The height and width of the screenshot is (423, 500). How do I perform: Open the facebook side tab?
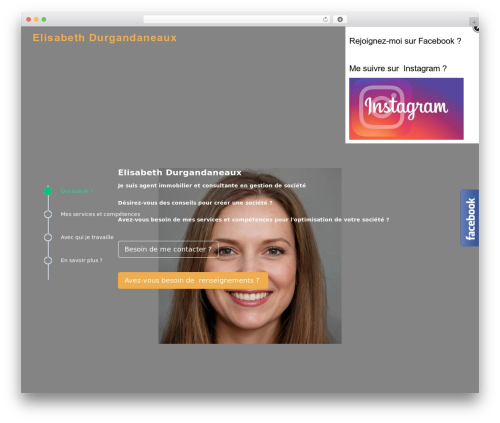click(x=470, y=218)
